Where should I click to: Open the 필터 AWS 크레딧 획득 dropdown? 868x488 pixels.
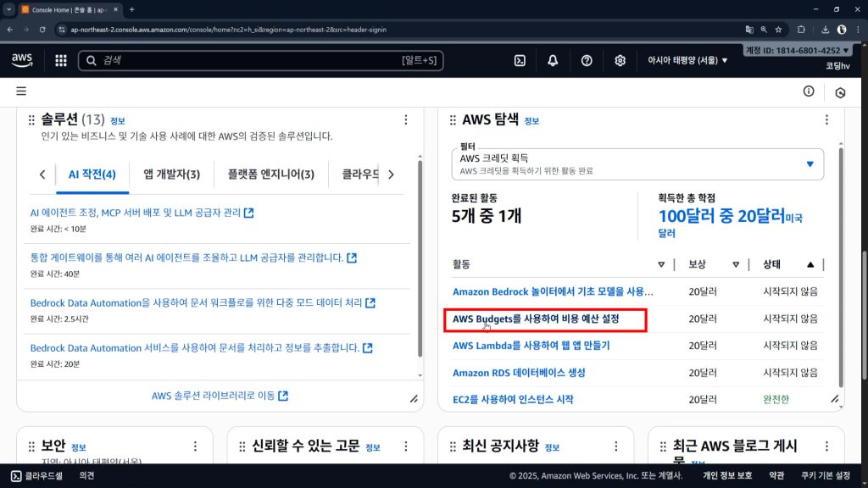[x=637, y=164]
